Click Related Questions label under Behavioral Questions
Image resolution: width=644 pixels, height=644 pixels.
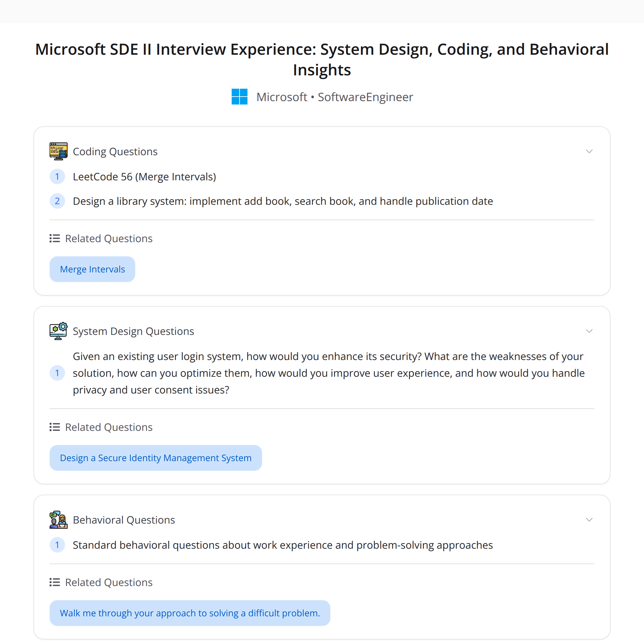pos(109,582)
